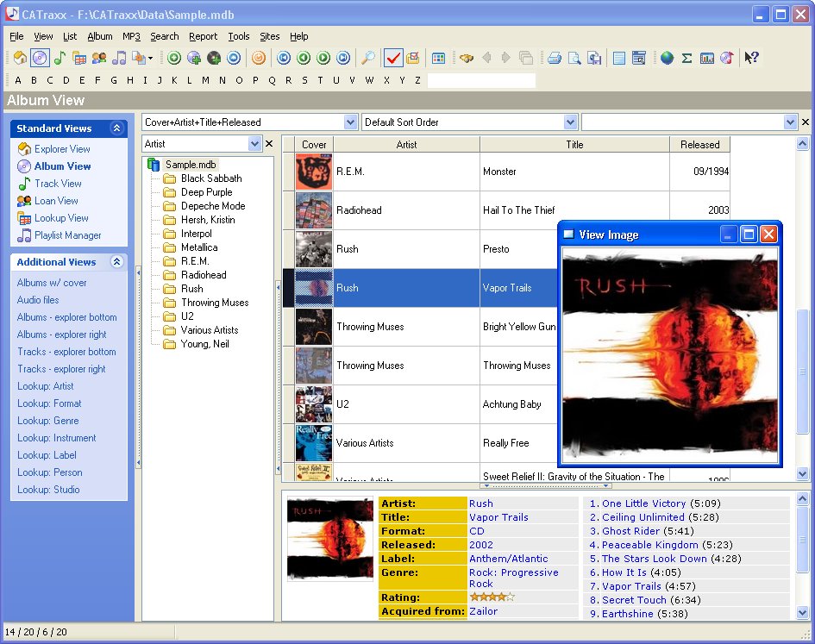Click the letter M in alphabet bar

click(x=206, y=80)
